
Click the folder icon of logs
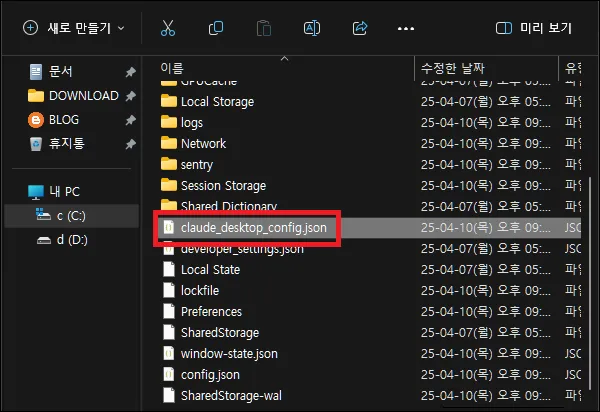pyautogui.click(x=169, y=122)
